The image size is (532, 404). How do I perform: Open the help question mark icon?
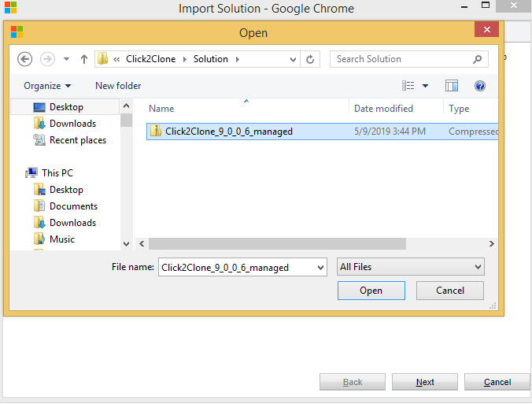[480, 86]
